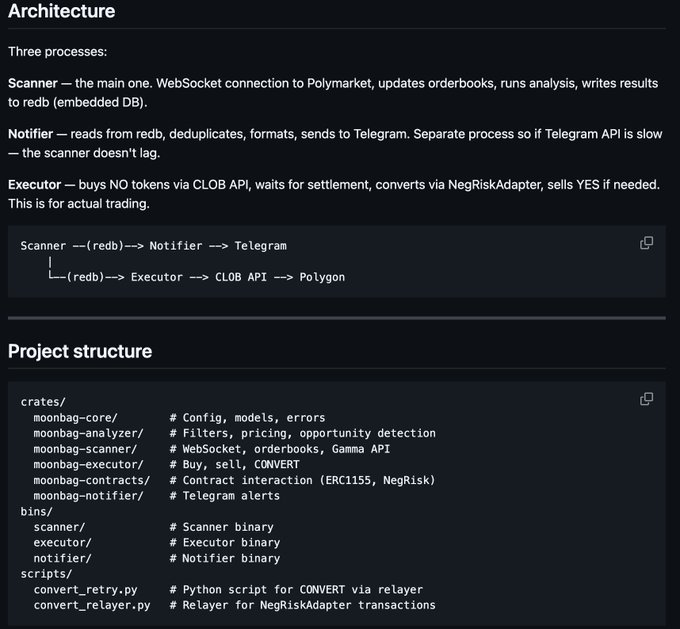Copy the project structure code block
The height and width of the screenshot is (629, 680).
pos(647,399)
